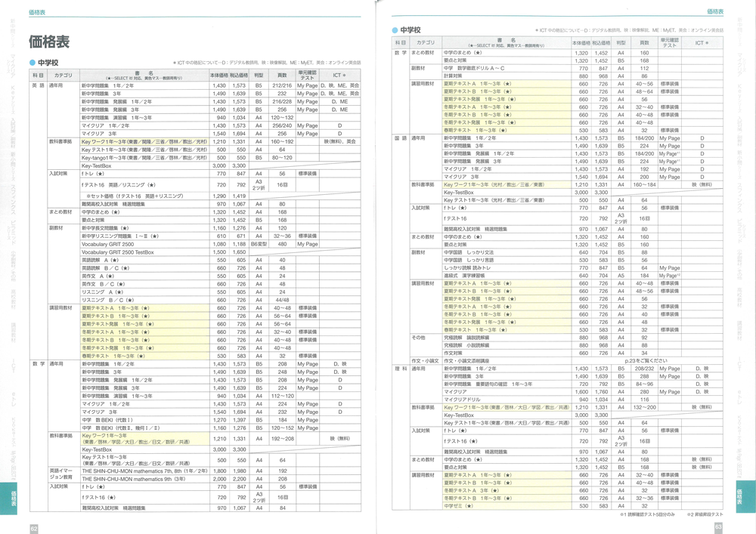Viewport: 756px width, 534px height.
Task: Click the リスニング A (★) row title
Action: pos(102,292)
